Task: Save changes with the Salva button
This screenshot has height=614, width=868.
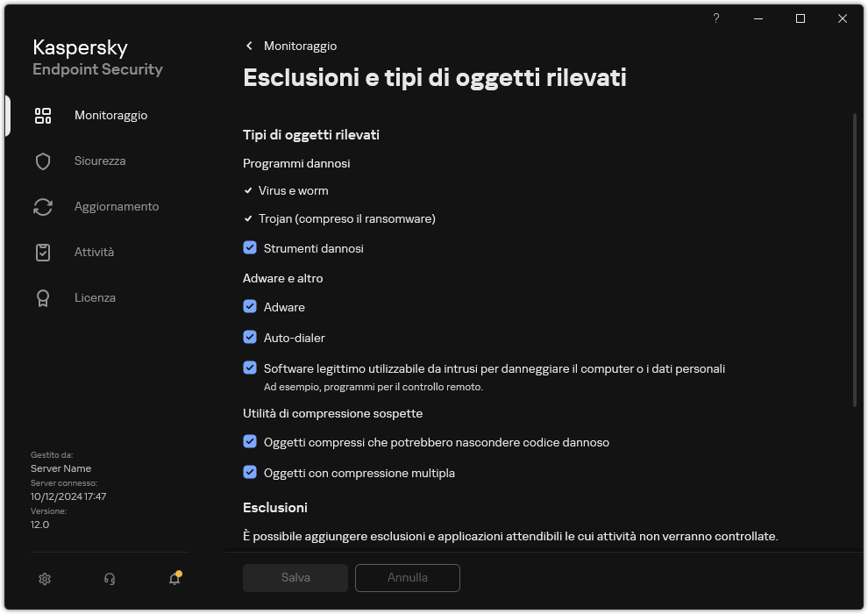Action: (x=295, y=577)
